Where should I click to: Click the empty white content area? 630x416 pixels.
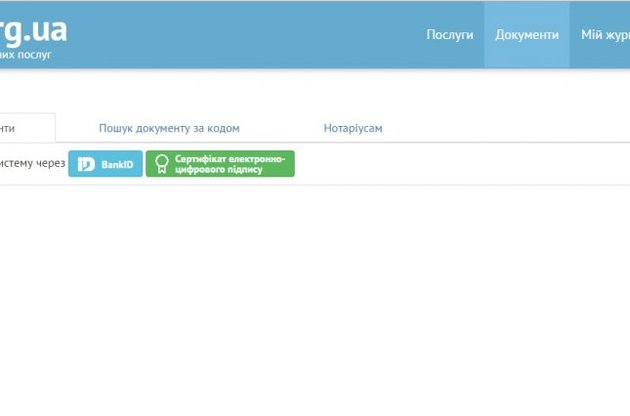pos(315,300)
